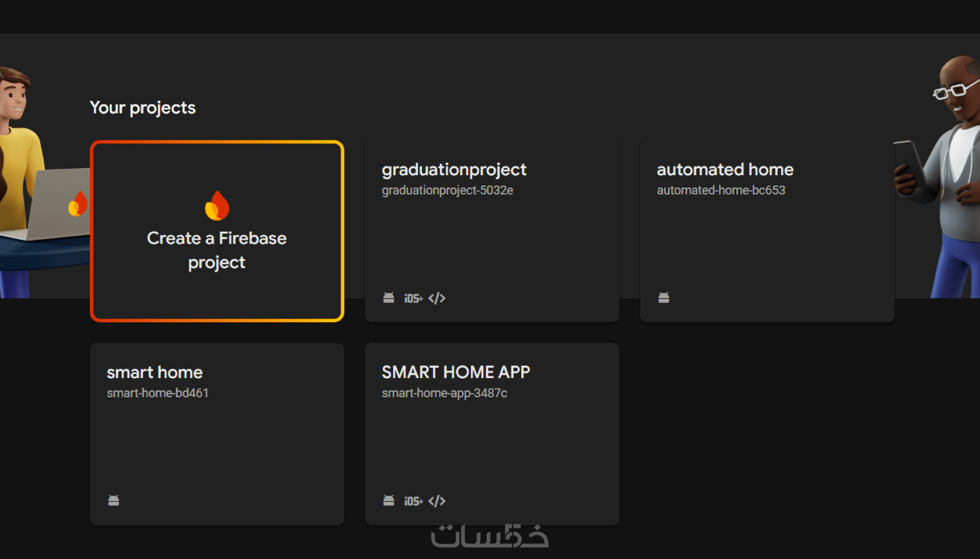Click web code icon on graduationproject card

point(437,298)
